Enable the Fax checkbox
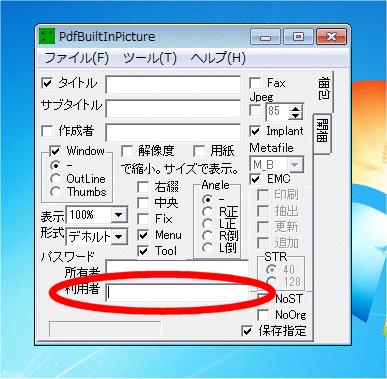This screenshot has height=379, width=387. (255, 83)
